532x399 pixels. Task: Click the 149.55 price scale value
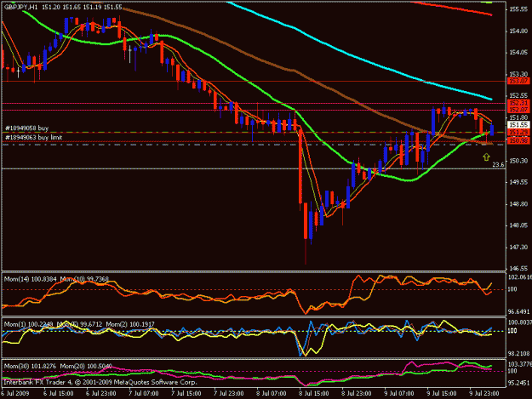pos(518,182)
